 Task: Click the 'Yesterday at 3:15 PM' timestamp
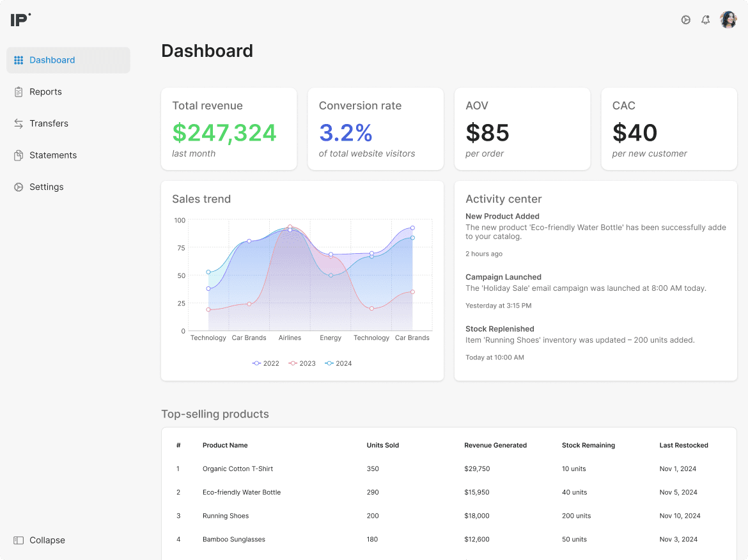coord(499,306)
